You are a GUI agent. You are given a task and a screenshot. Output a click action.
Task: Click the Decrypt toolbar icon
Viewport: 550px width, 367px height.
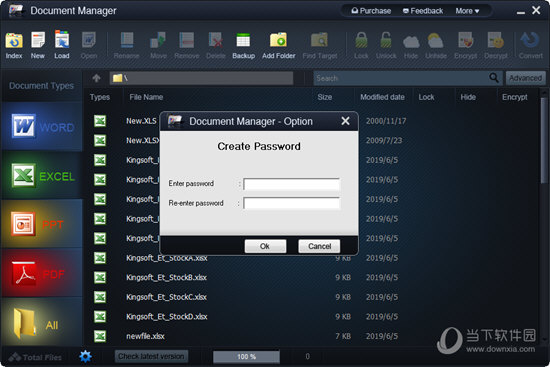tap(496, 40)
